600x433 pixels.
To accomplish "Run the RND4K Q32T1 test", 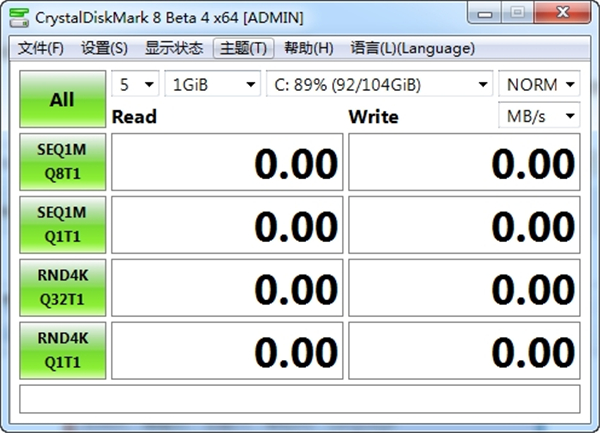I will click(x=63, y=287).
